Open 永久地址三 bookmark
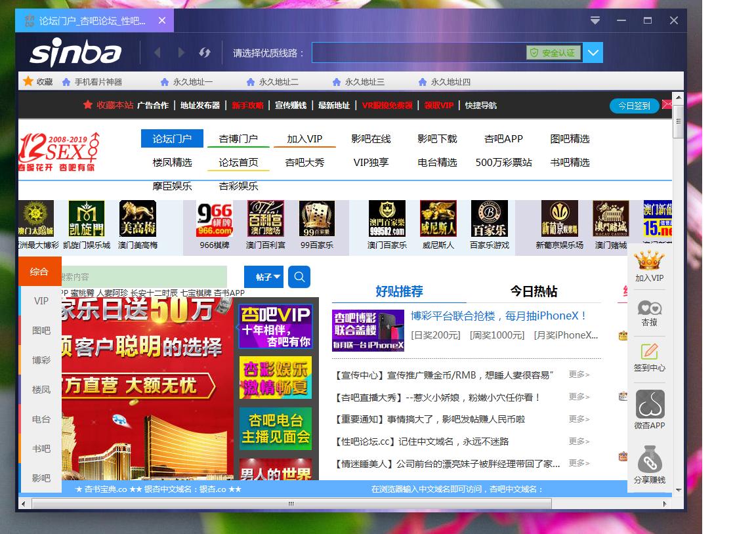The height and width of the screenshot is (534, 756). (x=358, y=82)
